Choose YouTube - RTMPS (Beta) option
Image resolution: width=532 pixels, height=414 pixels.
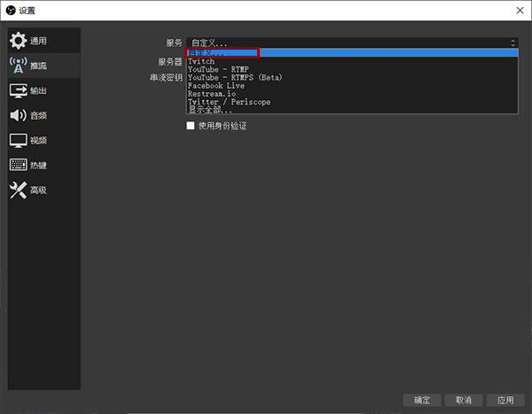pyautogui.click(x=352, y=78)
